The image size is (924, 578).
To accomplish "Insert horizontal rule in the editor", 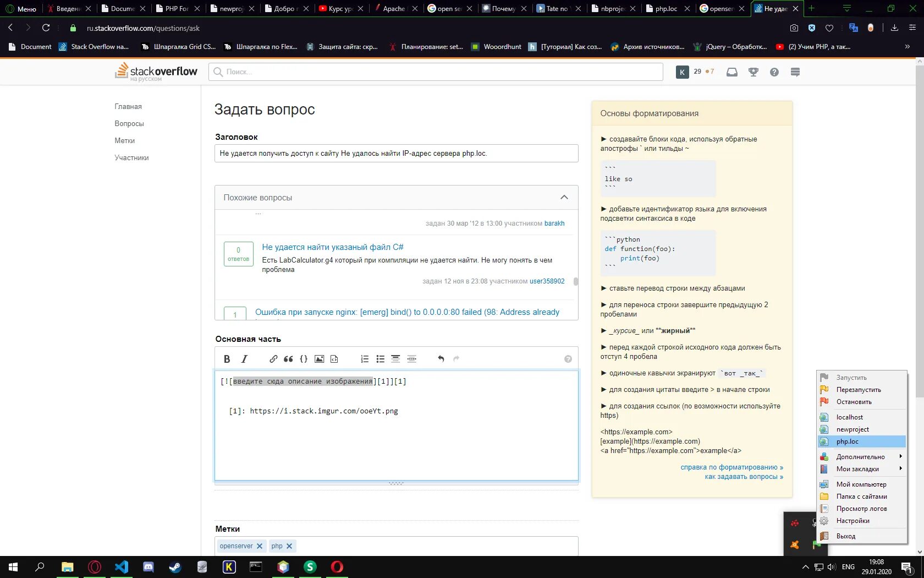I will (411, 359).
